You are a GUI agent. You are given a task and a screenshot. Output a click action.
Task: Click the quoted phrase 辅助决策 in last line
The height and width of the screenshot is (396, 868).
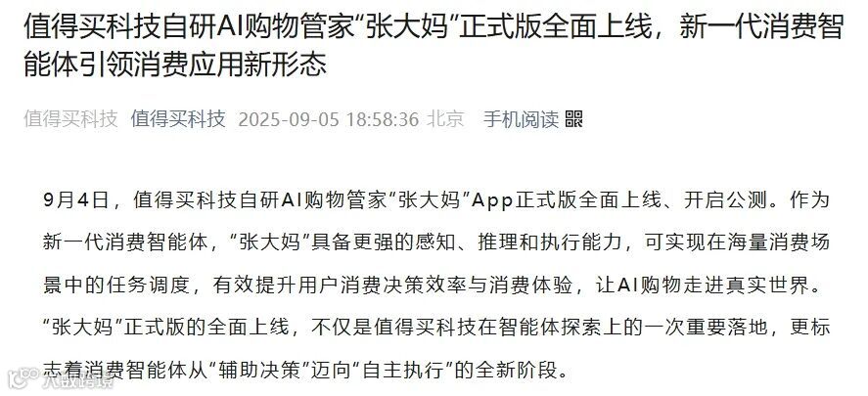259,370
